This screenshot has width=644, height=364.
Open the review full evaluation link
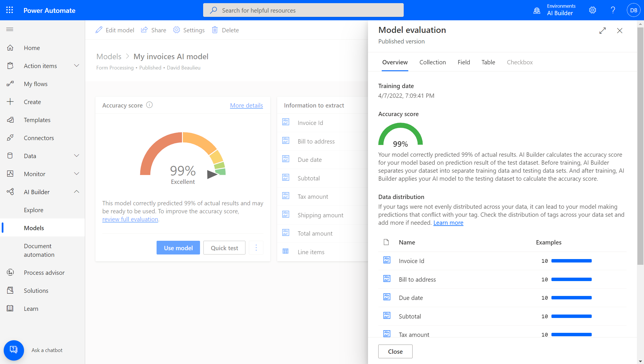click(x=130, y=219)
